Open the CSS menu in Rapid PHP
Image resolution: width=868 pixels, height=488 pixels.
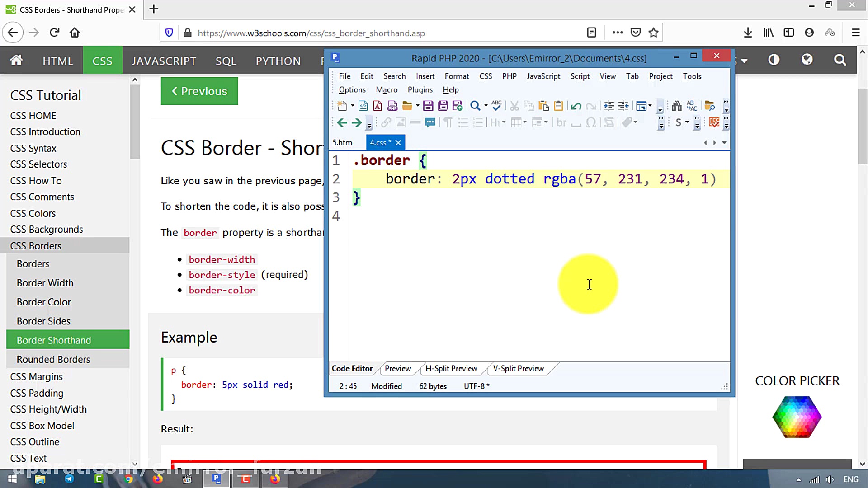coord(485,76)
